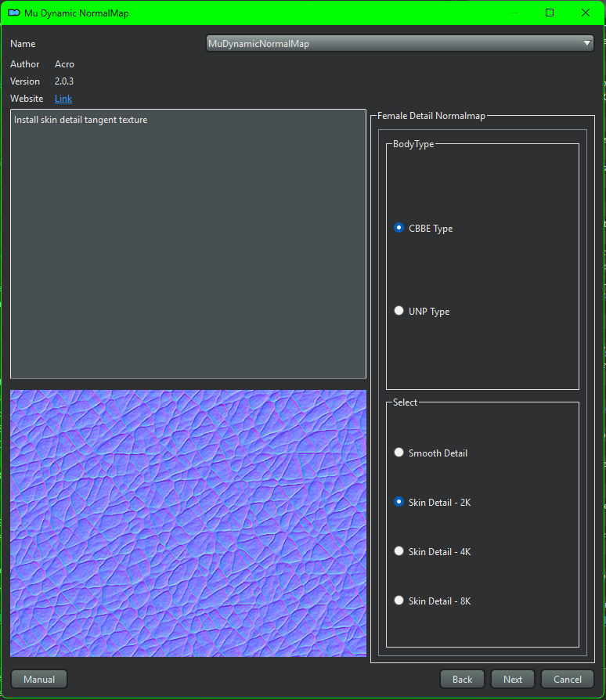This screenshot has height=700, width=606.
Task: Choose Smooth Detail normal map
Action: tap(431, 453)
